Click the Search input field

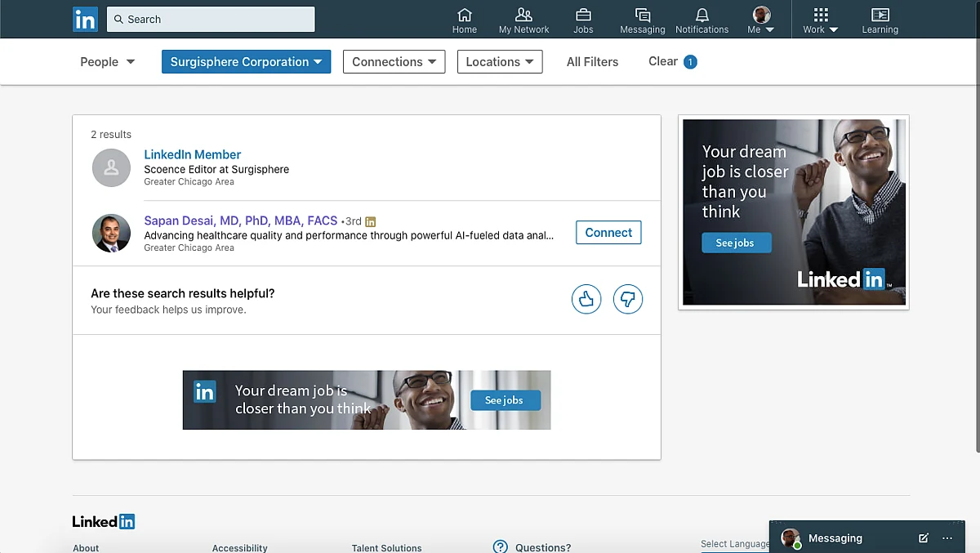(x=211, y=19)
